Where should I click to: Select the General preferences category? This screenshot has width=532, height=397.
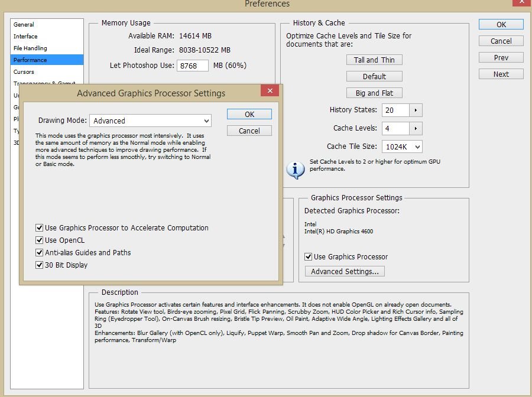coord(24,25)
